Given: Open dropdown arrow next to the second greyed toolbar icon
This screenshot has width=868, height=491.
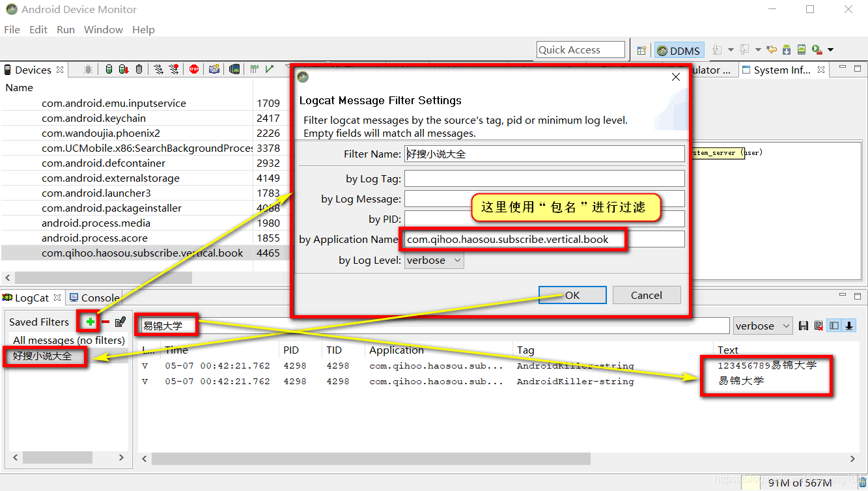Looking at the screenshot, I should click(x=758, y=50).
